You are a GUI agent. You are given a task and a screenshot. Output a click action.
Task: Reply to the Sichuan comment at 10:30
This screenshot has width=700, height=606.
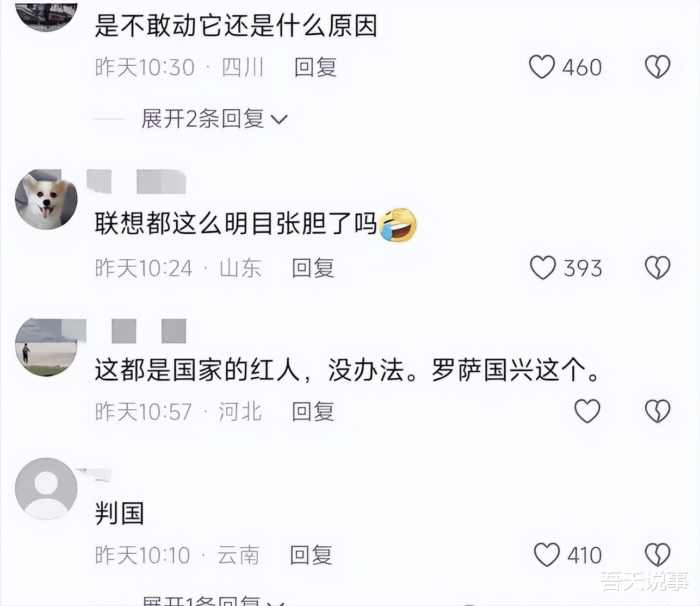(x=315, y=67)
